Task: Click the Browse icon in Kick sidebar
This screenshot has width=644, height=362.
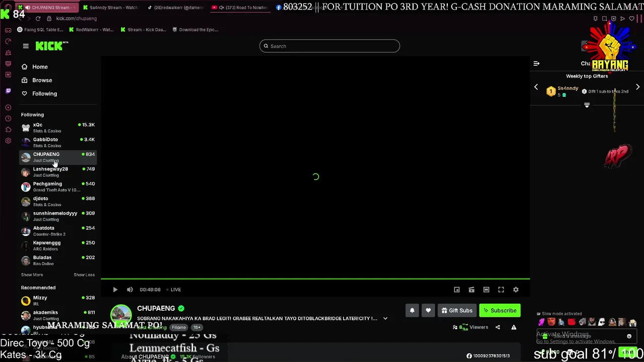Action: coord(24,80)
